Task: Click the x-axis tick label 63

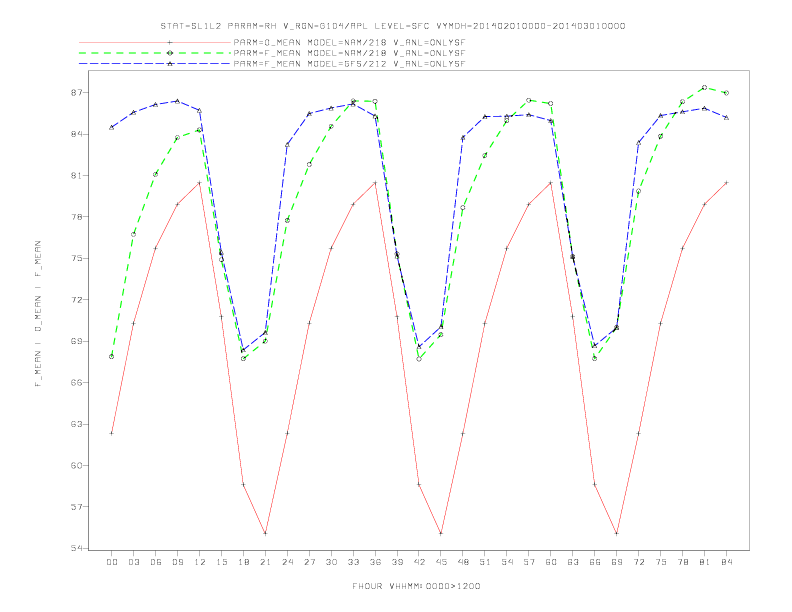Action: (573, 562)
